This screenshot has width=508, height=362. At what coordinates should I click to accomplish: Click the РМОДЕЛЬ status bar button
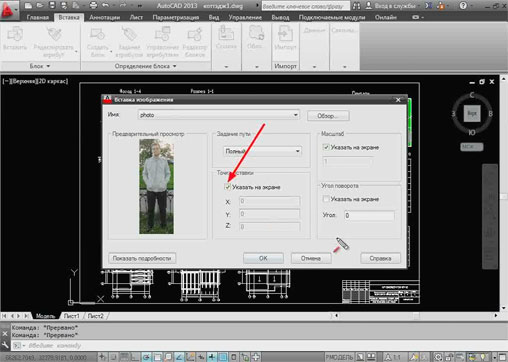(339, 357)
